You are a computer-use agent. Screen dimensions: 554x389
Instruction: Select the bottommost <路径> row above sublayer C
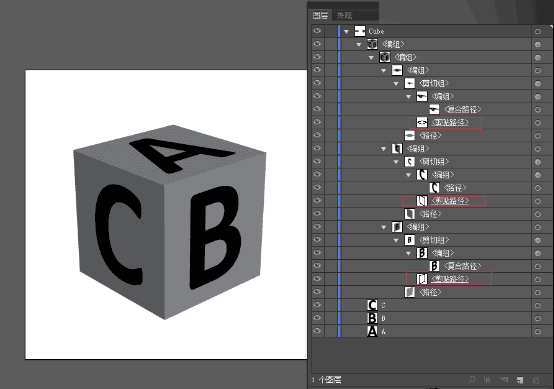coord(430,292)
